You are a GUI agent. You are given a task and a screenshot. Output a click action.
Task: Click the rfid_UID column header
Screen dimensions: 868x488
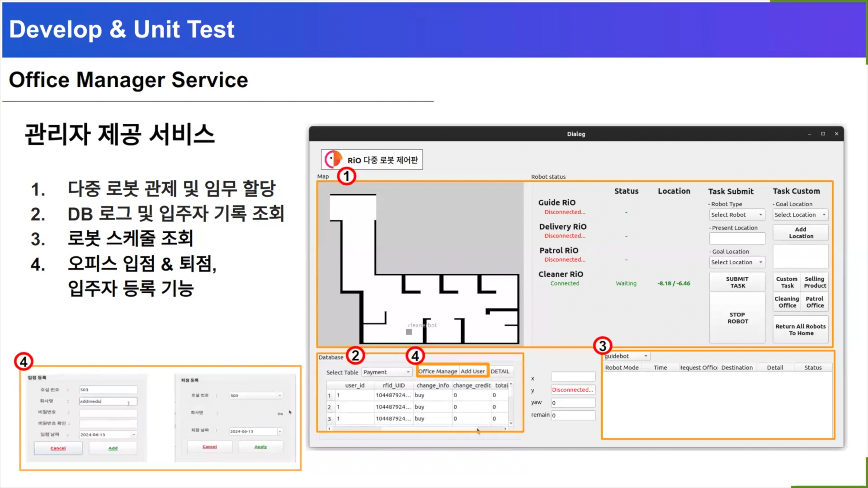(x=393, y=385)
